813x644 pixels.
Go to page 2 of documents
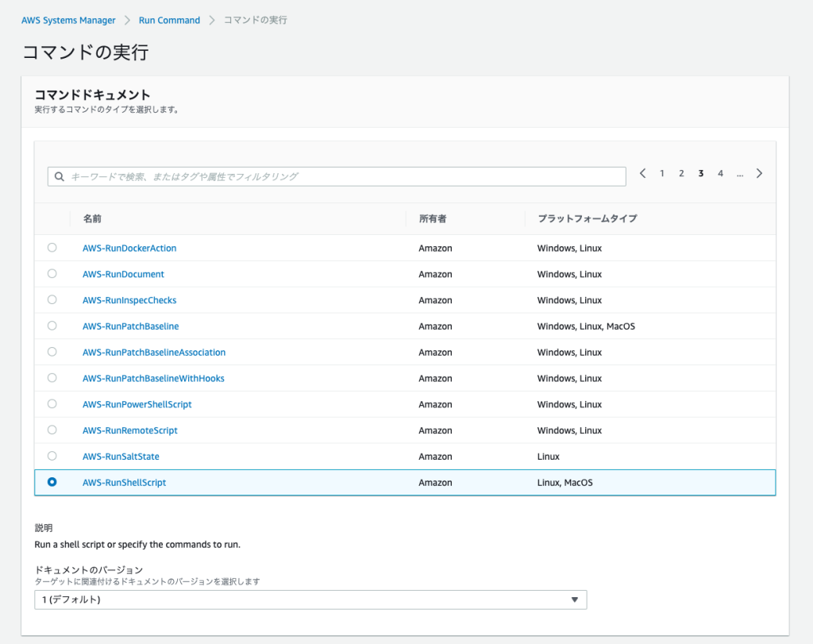(681, 173)
